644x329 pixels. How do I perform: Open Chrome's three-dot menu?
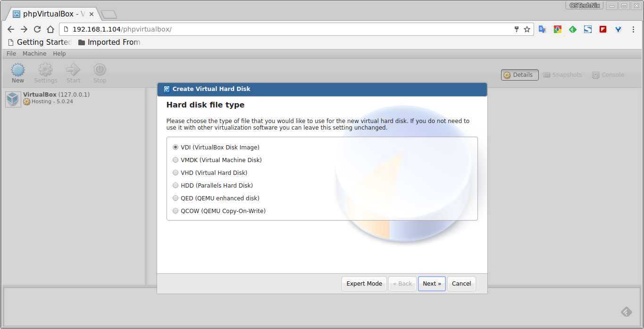633,29
